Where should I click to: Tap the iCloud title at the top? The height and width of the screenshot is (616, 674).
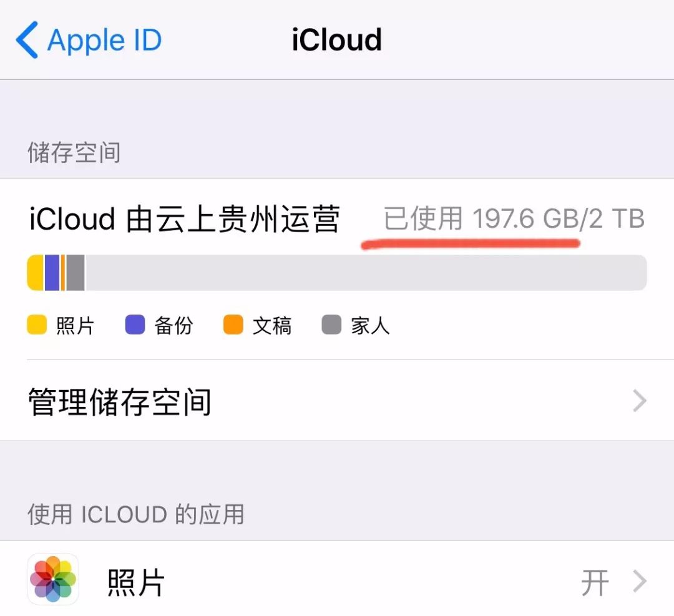(336, 39)
